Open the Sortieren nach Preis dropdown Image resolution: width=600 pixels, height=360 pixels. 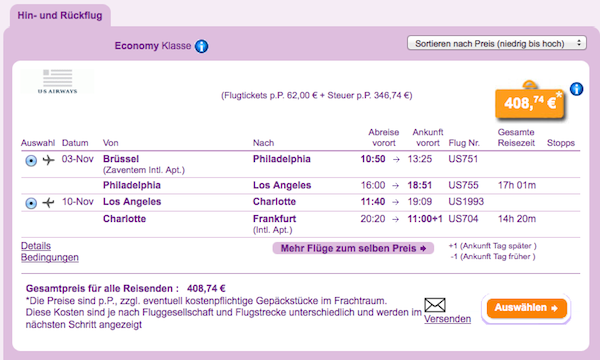[x=497, y=43]
